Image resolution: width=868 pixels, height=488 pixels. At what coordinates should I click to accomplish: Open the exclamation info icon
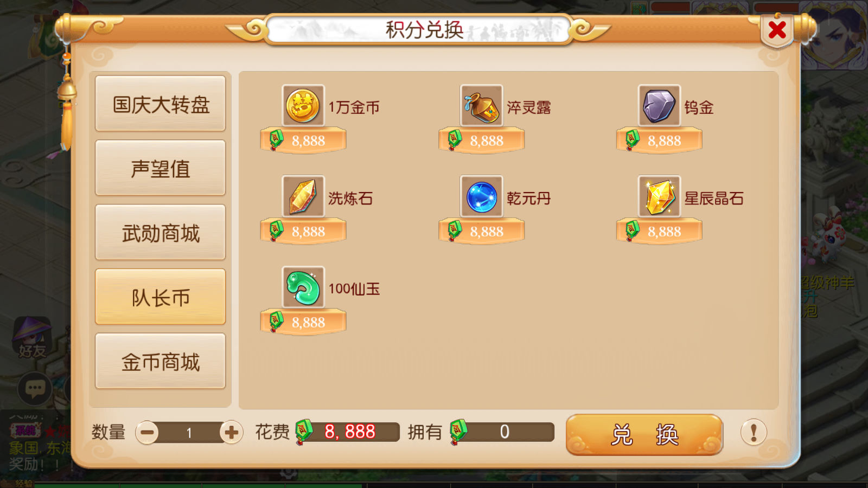pyautogui.click(x=754, y=433)
